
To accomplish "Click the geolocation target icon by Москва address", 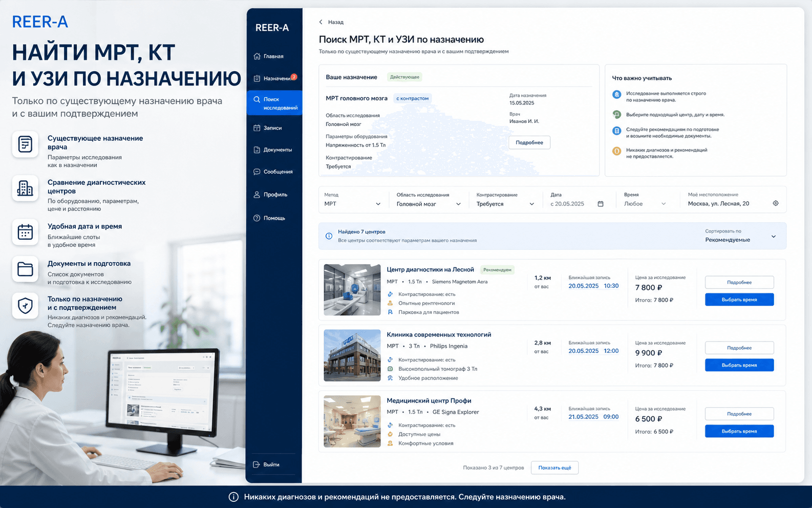I will pyautogui.click(x=776, y=203).
